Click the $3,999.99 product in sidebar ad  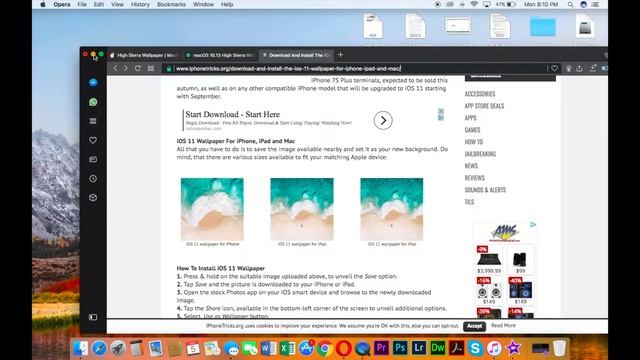click(489, 260)
